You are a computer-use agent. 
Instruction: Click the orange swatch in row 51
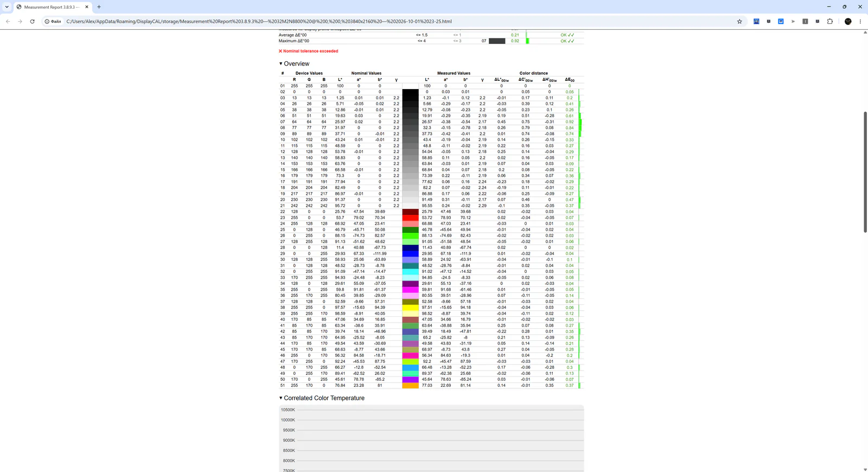tap(411, 386)
